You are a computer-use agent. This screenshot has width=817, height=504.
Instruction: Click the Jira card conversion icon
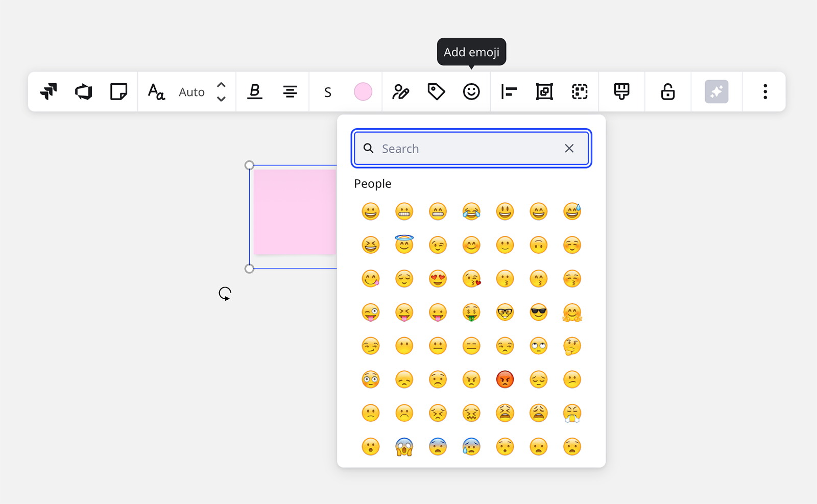point(49,92)
